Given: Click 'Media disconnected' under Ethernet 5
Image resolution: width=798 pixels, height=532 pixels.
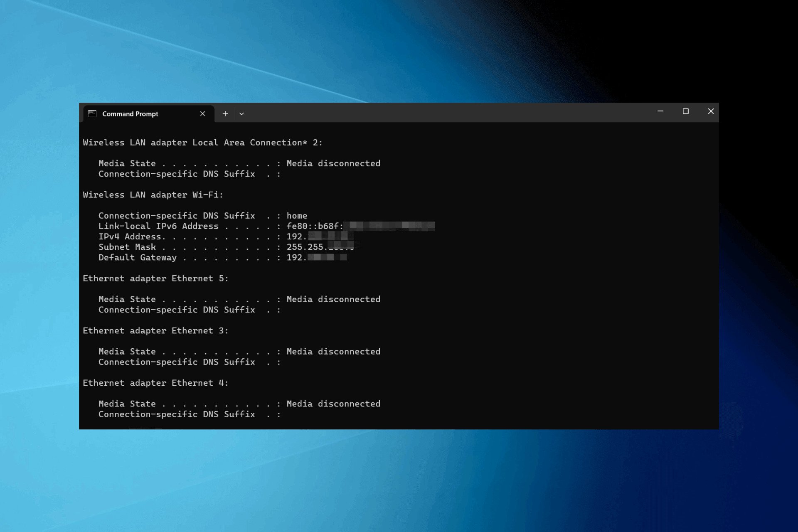Looking at the screenshot, I should point(333,299).
